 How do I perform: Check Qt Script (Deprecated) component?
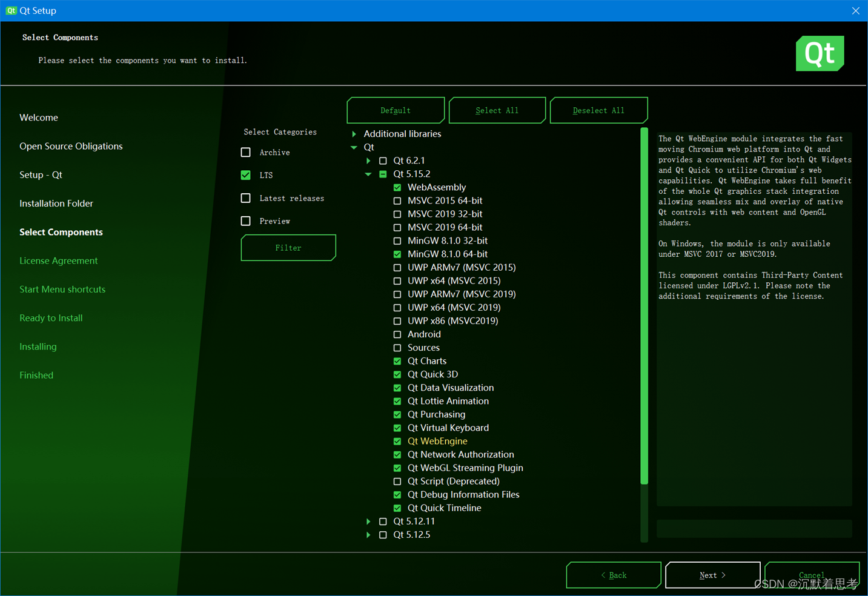(397, 481)
